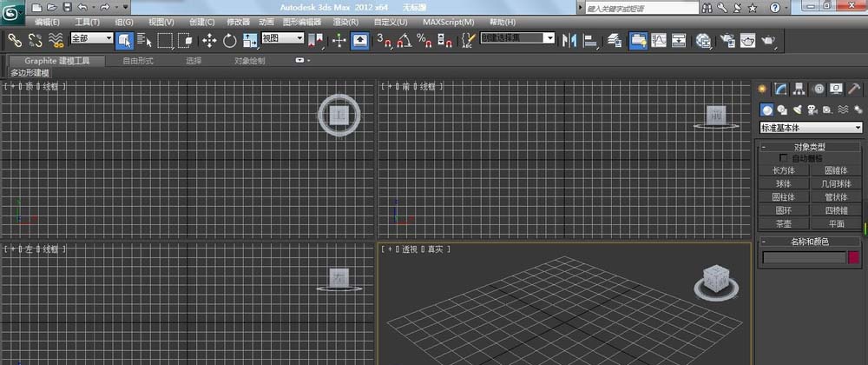This screenshot has height=365, width=868.
Task: Open the selection filter dropdown showing 全部
Action: point(91,38)
